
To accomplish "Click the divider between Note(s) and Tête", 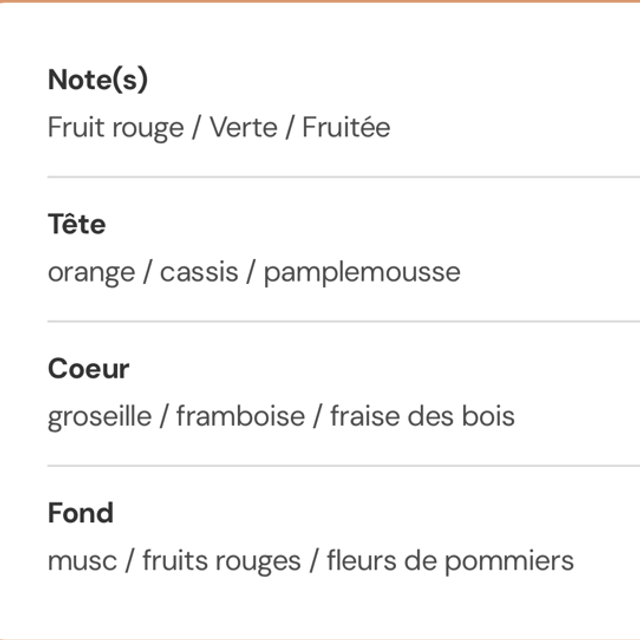I will 340,177.
